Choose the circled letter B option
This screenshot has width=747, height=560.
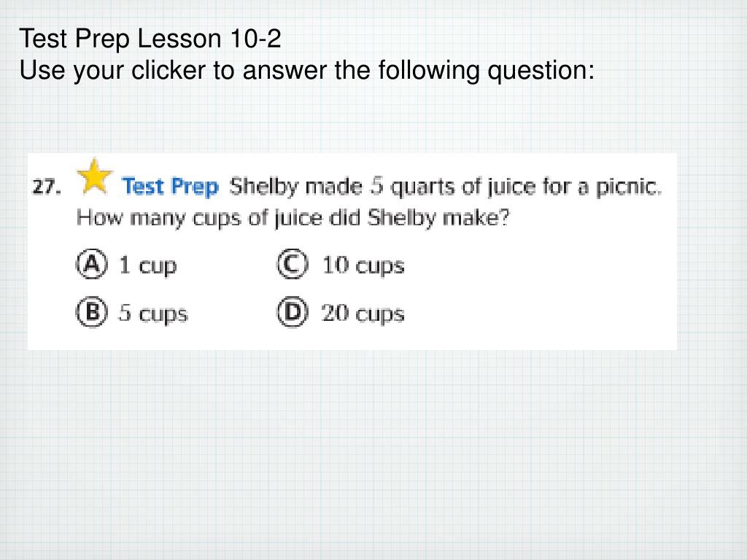(x=91, y=312)
